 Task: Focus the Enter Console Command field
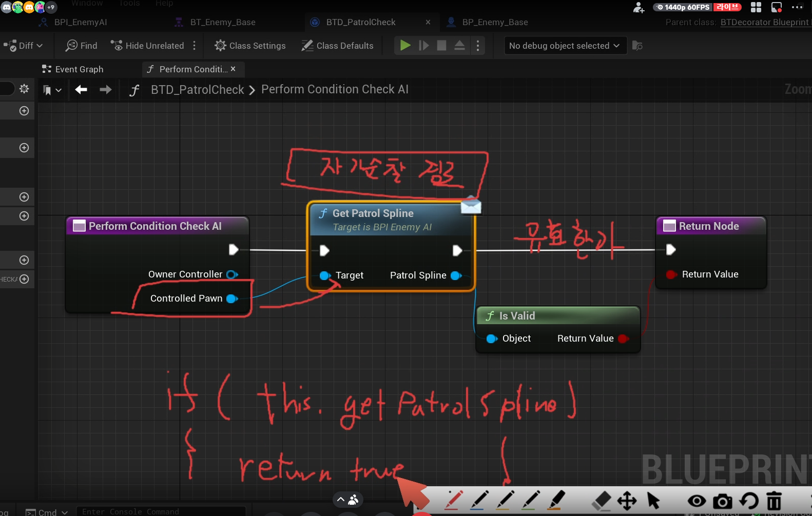161,511
